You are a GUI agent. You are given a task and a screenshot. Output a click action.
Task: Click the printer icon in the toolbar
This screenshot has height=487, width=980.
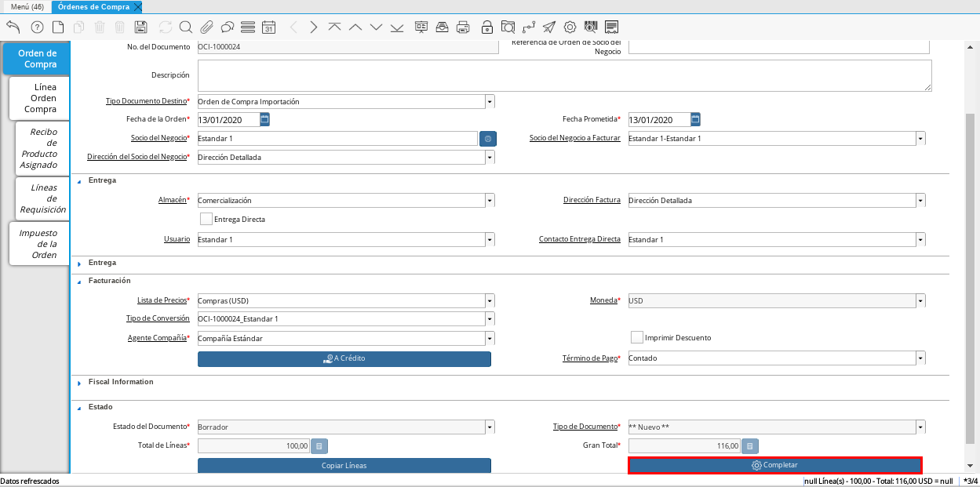pos(463,27)
